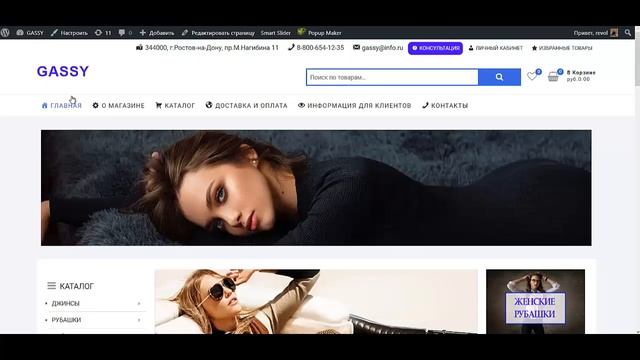This screenshot has width=640, height=360.
Task: Open Popup Maker in admin bar
Action: pyautogui.click(x=320, y=33)
